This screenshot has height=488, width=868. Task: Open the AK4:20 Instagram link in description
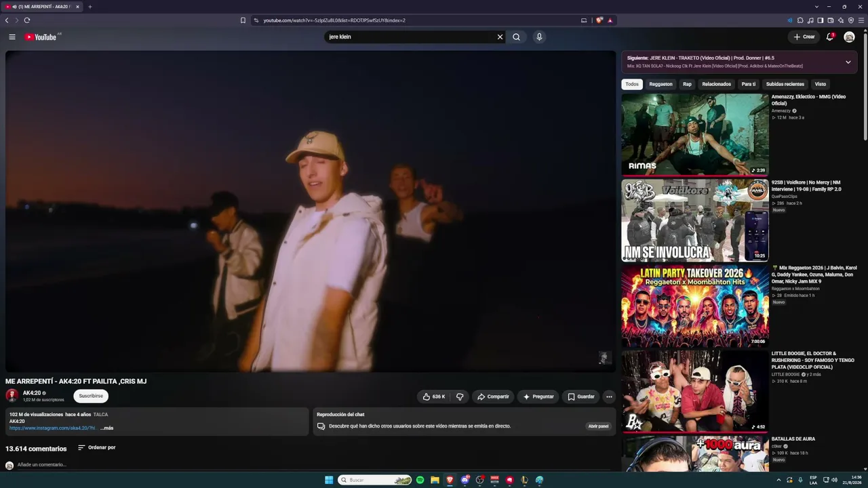pos(52,428)
